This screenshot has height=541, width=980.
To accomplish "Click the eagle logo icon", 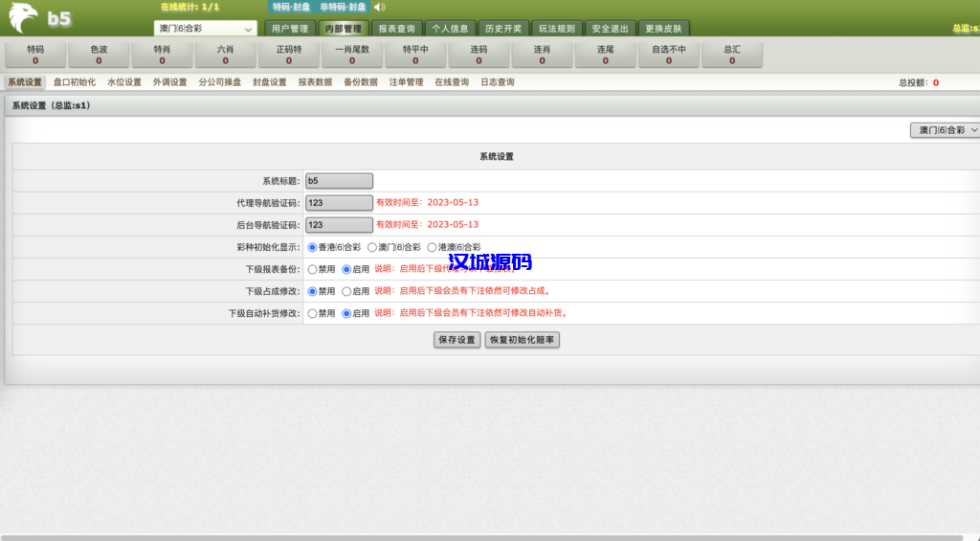I will (23, 17).
